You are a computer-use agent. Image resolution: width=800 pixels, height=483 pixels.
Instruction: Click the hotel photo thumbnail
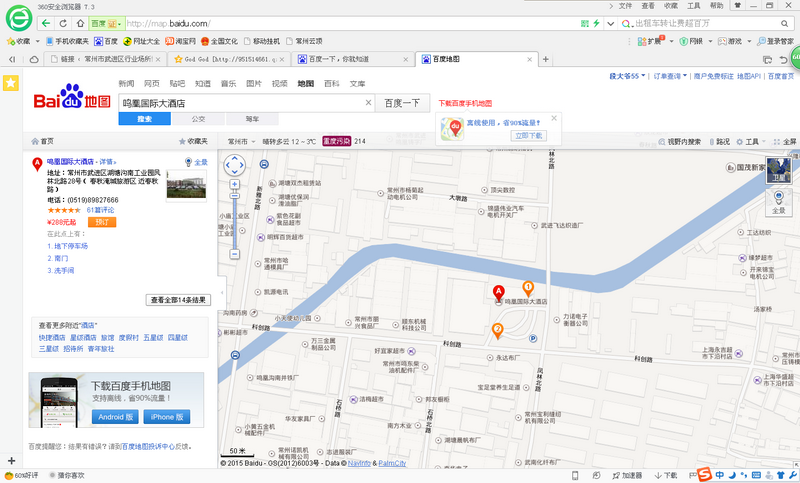coord(186,186)
